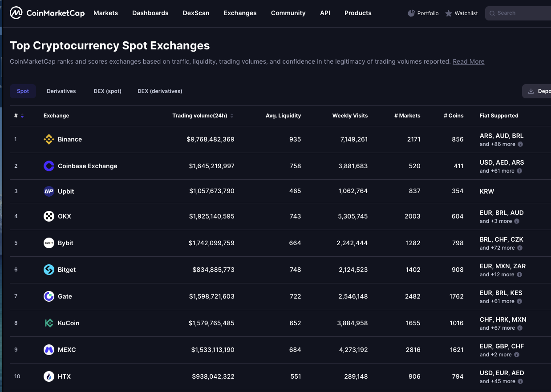The width and height of the screenshot is (551, 392).
Task: Click the Watchlist link text
Action: point(466,13)
